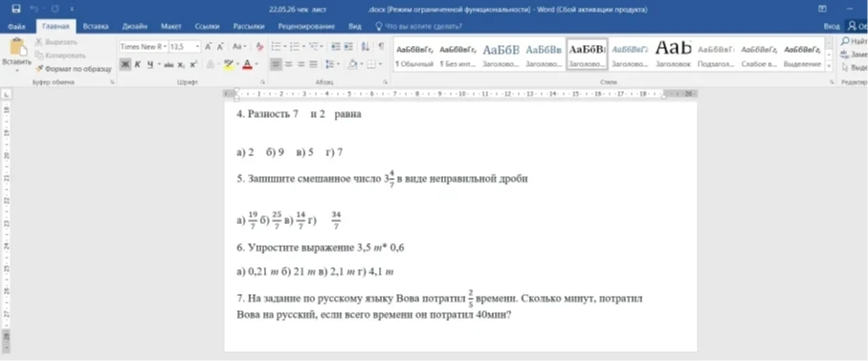
Task: Click the Save icon in quick access toolbar
Action: coord(16,9)
